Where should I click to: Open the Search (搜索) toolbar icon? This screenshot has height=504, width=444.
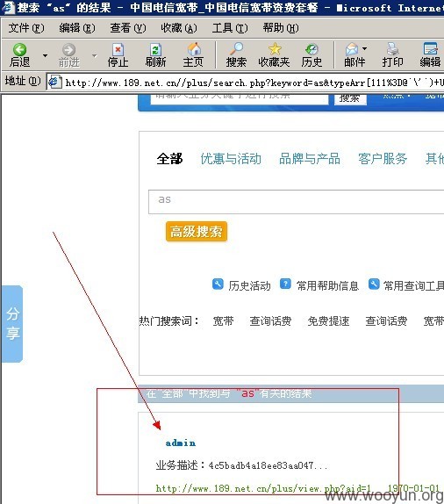click(236, 49)
